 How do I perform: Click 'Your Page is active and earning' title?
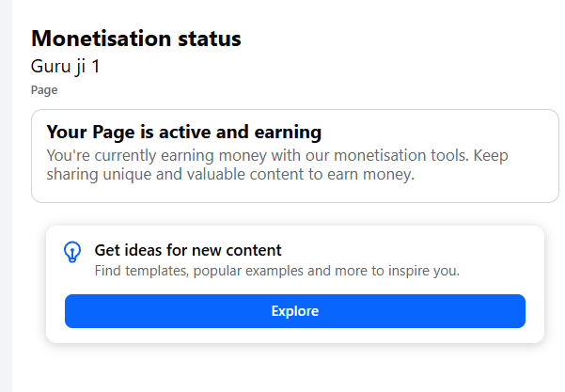(183, 132)
